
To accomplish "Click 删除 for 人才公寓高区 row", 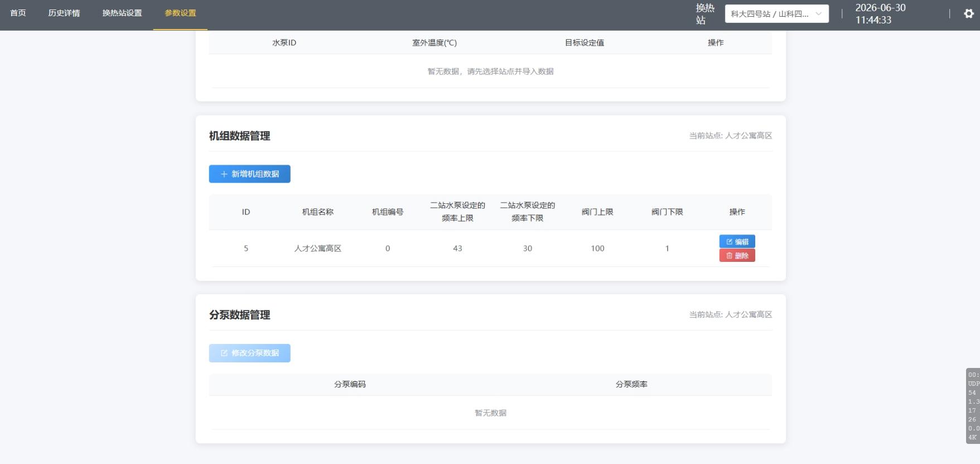I will (x=737, y=255).
